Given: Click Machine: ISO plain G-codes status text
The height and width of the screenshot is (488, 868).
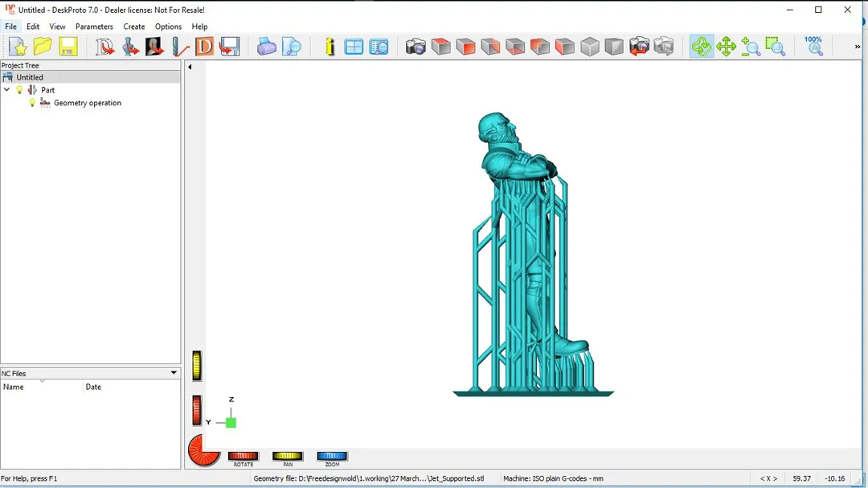Looking at the screenshot, I should [x=553, y=478].
